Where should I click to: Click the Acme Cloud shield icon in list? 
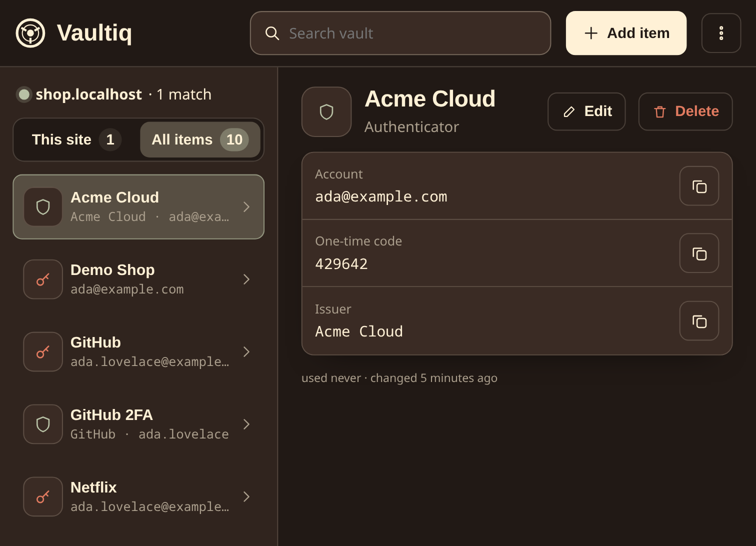pos(43,207)
